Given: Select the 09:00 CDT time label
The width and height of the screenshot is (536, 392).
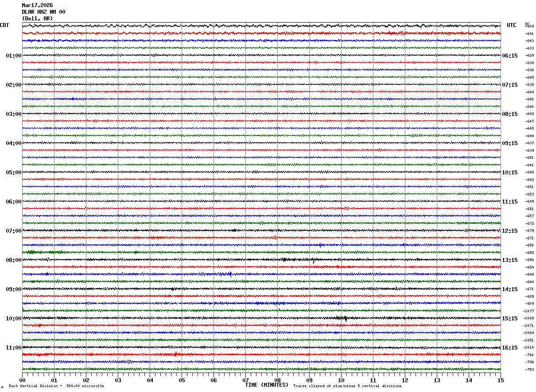Looking at the screenshot, I should click(14, 289).
